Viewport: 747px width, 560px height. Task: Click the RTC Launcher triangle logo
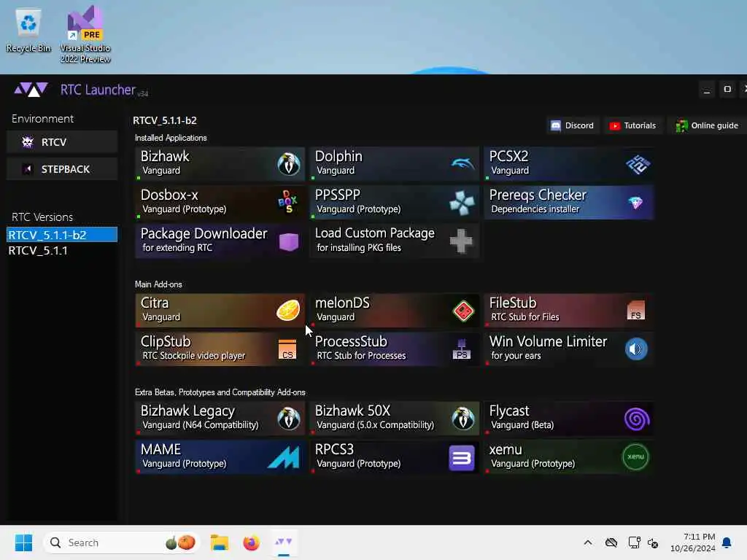31,90
